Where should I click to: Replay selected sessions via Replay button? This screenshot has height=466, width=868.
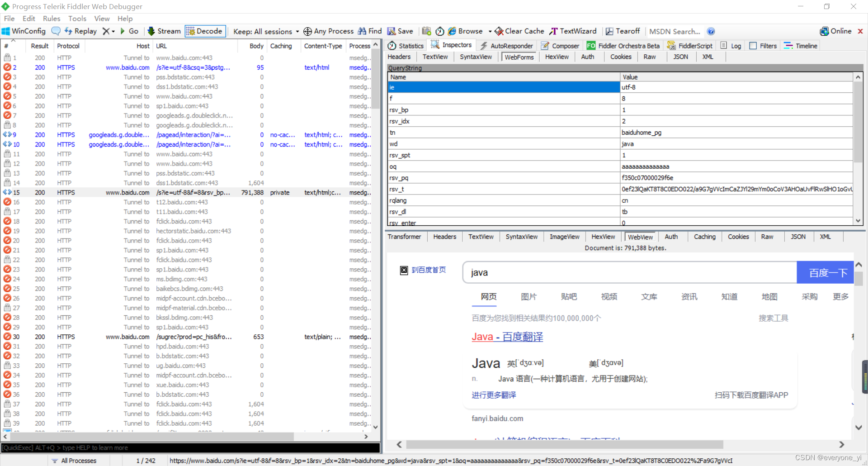[x=80, y=31]
